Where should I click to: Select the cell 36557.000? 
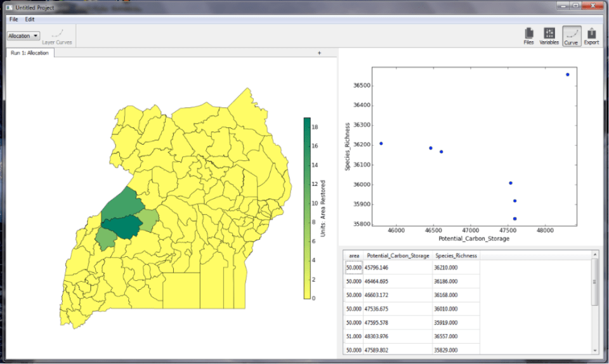tap(456, 337)
